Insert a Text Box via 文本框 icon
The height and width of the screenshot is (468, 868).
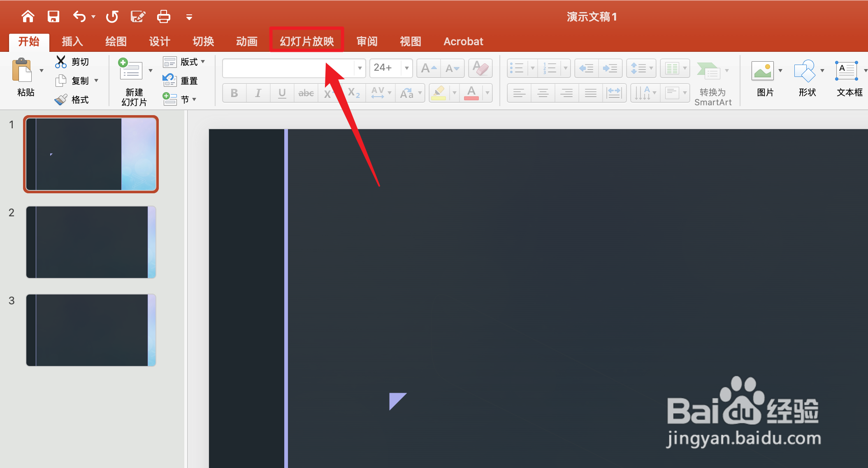coord(847,71)
